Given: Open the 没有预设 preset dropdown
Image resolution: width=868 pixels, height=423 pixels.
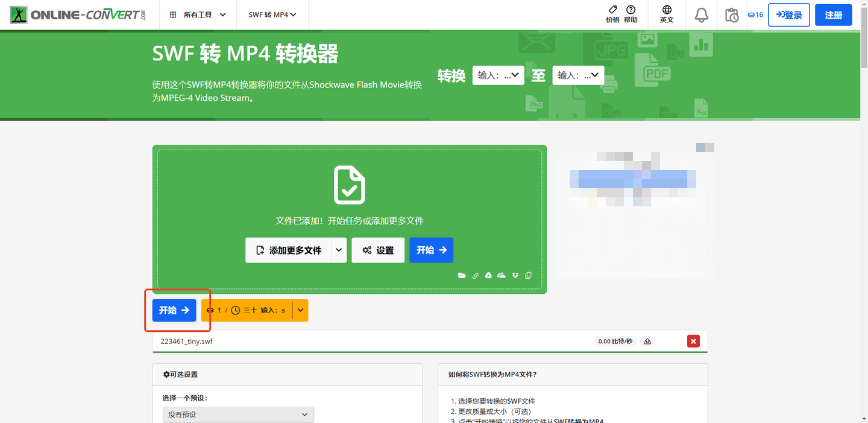Looking at the screenshot, I should [x=238, y=415].
